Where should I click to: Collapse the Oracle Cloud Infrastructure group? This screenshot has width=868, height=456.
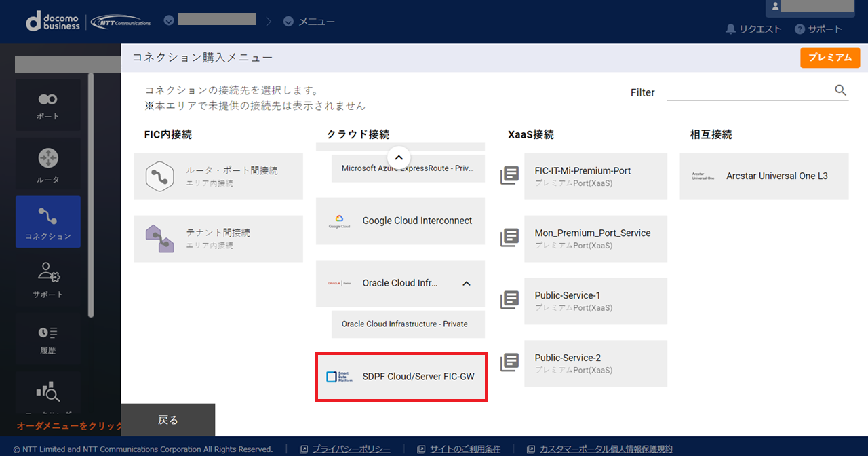[x=467, y=284]
